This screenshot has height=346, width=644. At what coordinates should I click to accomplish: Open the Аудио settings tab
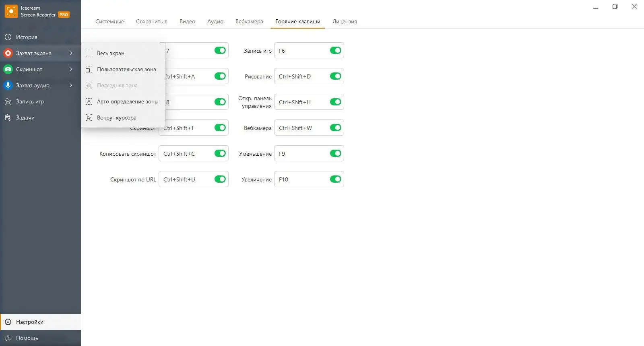click(x=215, y=21)
